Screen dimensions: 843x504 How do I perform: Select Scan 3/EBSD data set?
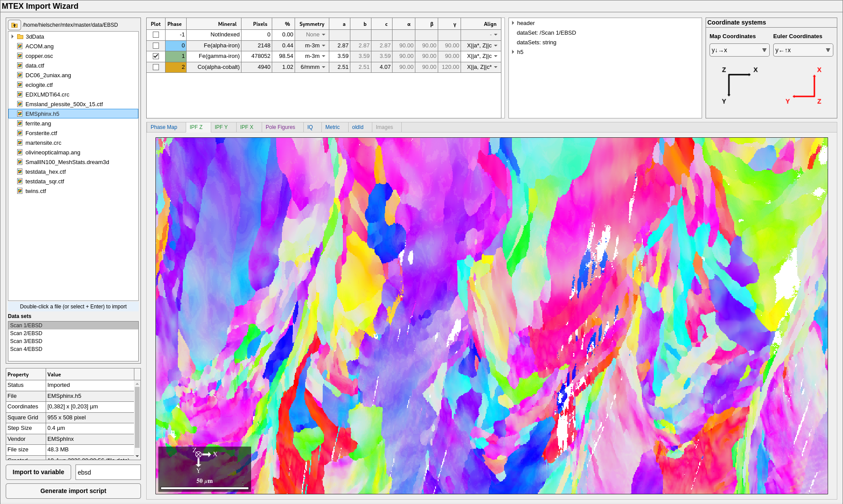click(73, 341)
